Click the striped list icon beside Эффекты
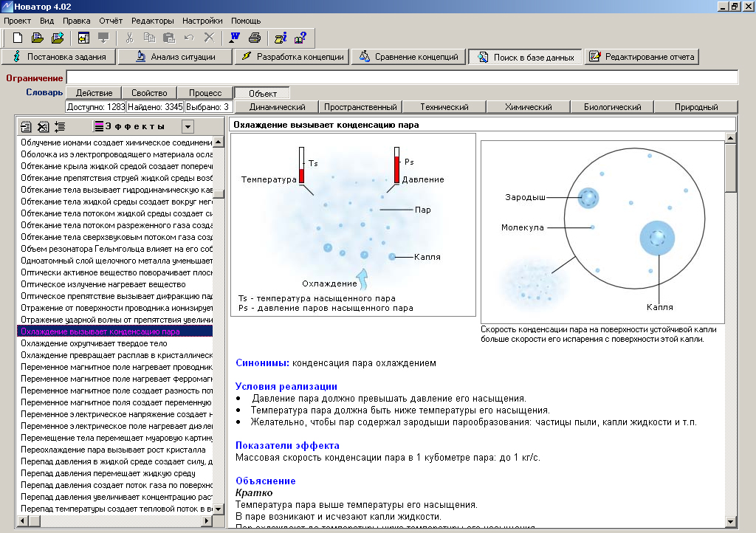This screenshot has height=533, width=756. tap(99, 127)
